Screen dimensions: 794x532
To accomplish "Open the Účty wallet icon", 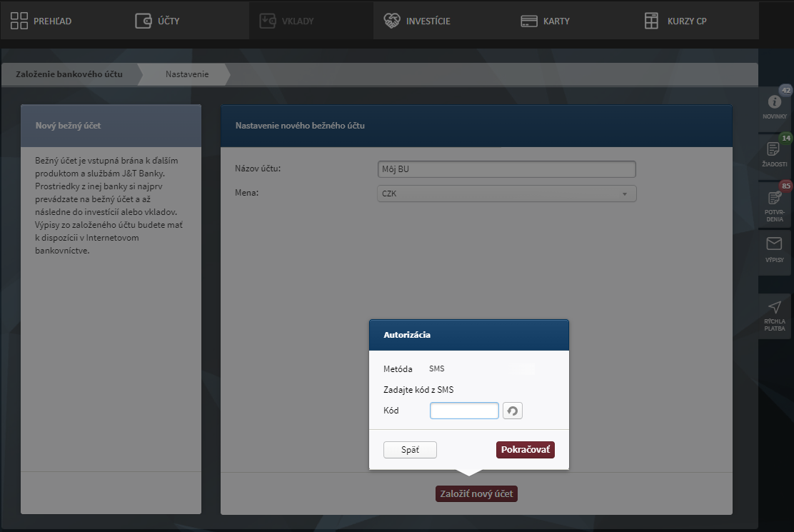I will [x=144, y=21].
